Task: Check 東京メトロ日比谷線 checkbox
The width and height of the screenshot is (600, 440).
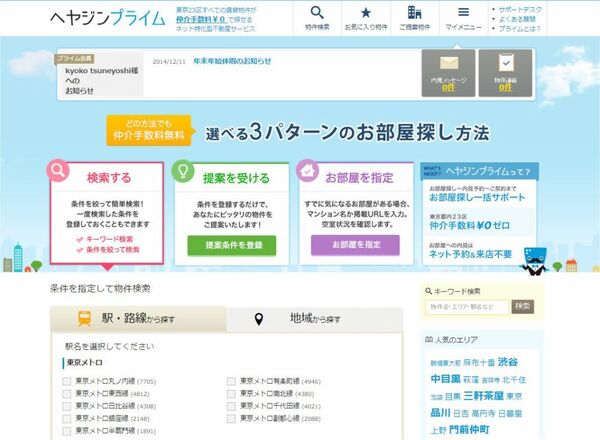Action: (67, 406)
